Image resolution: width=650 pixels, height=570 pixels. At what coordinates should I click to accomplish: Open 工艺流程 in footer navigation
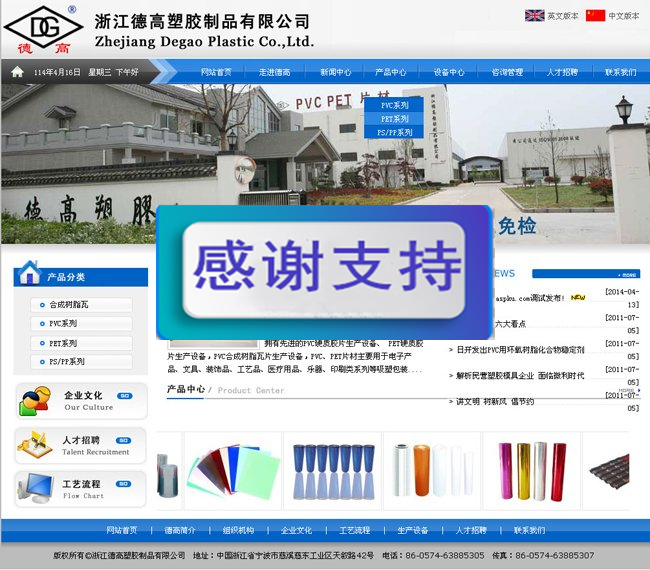click(x=355, y=530)
